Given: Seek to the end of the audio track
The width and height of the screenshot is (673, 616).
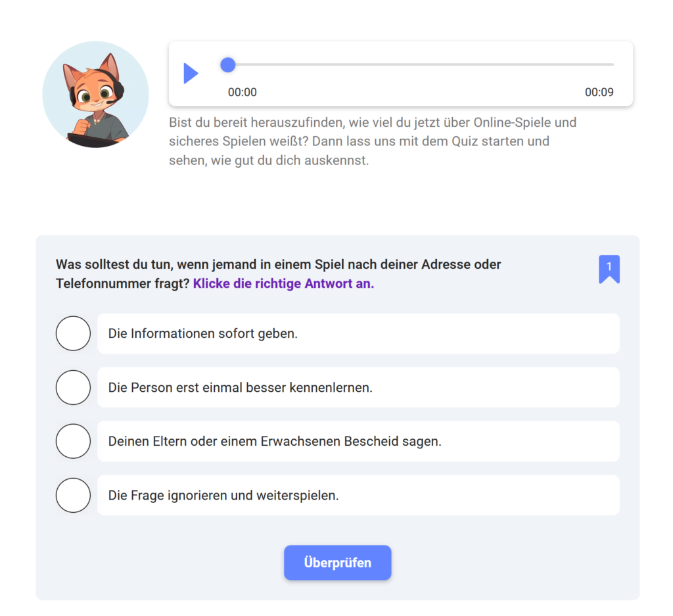Looking at the screenshot, I should tap(613, 64).
